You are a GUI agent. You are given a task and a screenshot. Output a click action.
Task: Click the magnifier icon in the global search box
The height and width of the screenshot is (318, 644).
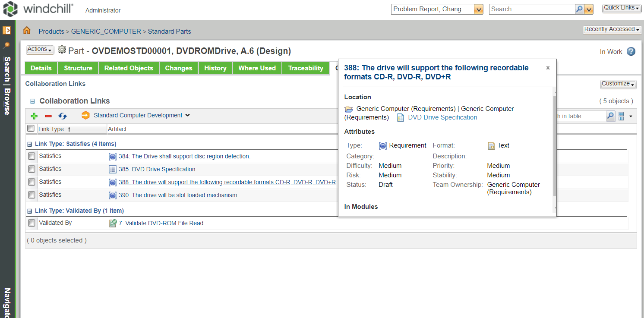580,9
